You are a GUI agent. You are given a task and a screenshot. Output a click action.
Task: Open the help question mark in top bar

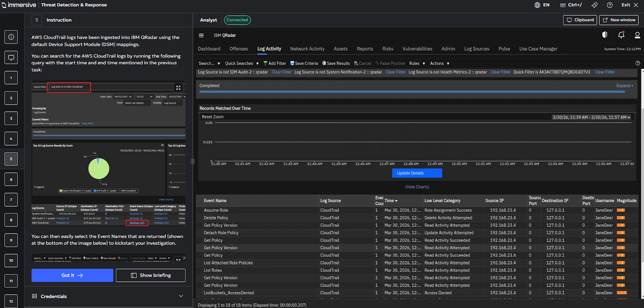click(x=610, y=5)
